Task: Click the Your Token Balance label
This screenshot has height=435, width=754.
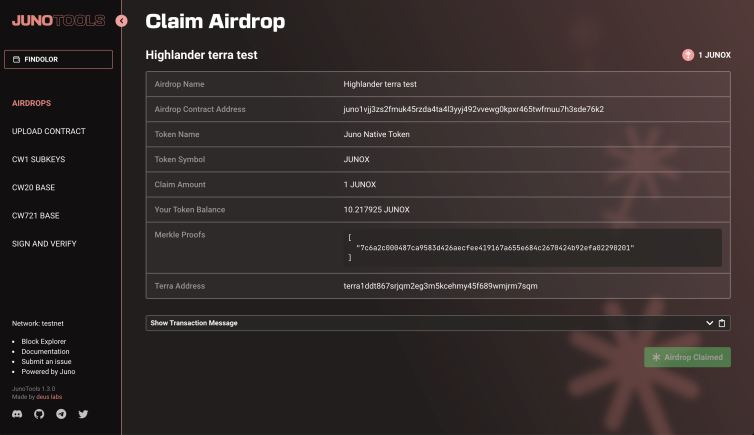Action: tap(189, 210)
